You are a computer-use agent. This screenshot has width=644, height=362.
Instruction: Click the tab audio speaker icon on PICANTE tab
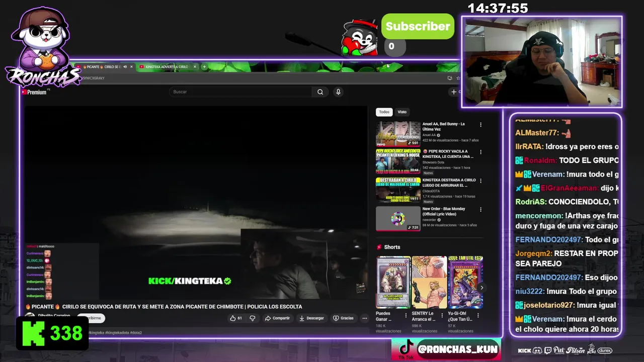pos(125,67)
